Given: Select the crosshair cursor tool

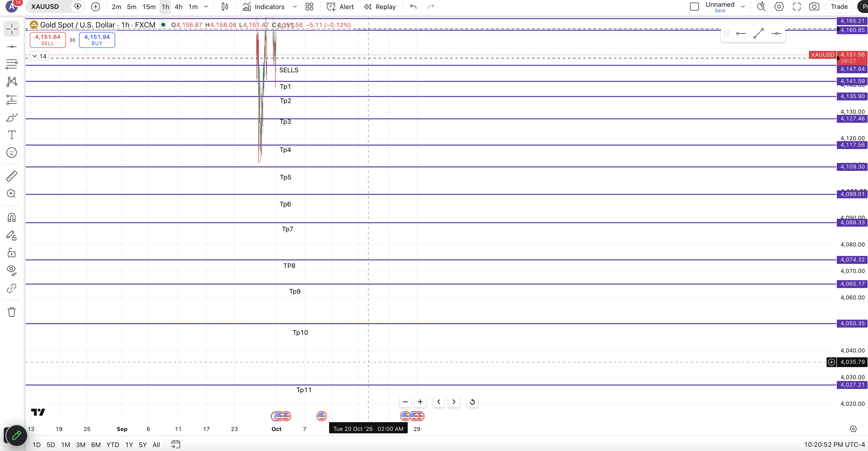Looking at the screenshot, I should point(11,29).
